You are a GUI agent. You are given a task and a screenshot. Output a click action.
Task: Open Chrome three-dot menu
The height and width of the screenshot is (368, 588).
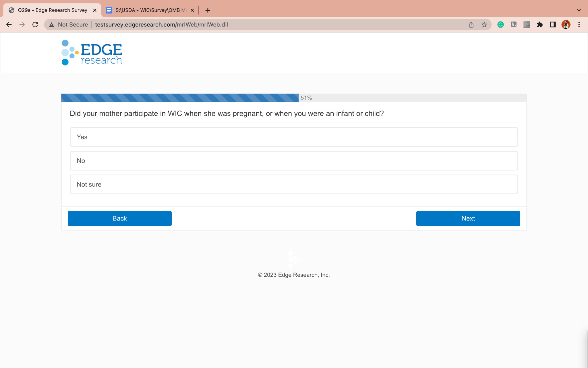pos(579,25)
